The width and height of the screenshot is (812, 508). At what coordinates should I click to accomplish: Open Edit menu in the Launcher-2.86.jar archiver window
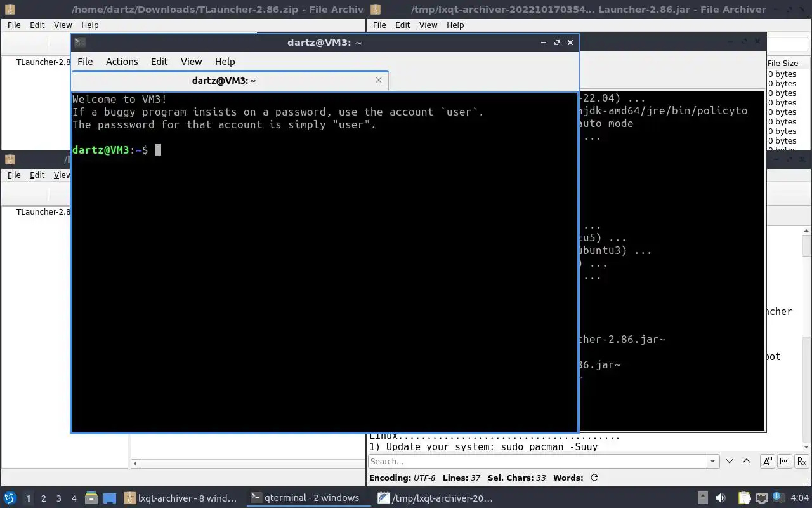click(x=403, y=25)
